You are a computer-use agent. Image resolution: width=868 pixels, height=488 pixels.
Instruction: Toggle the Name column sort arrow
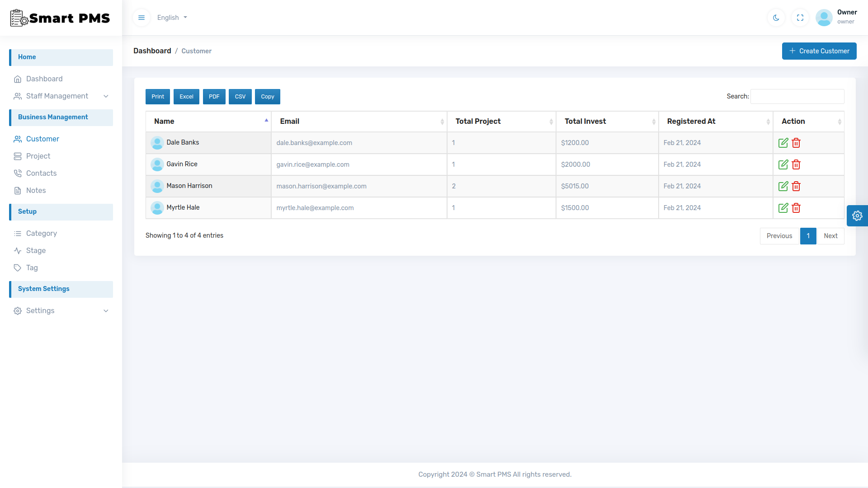(266, 121)
